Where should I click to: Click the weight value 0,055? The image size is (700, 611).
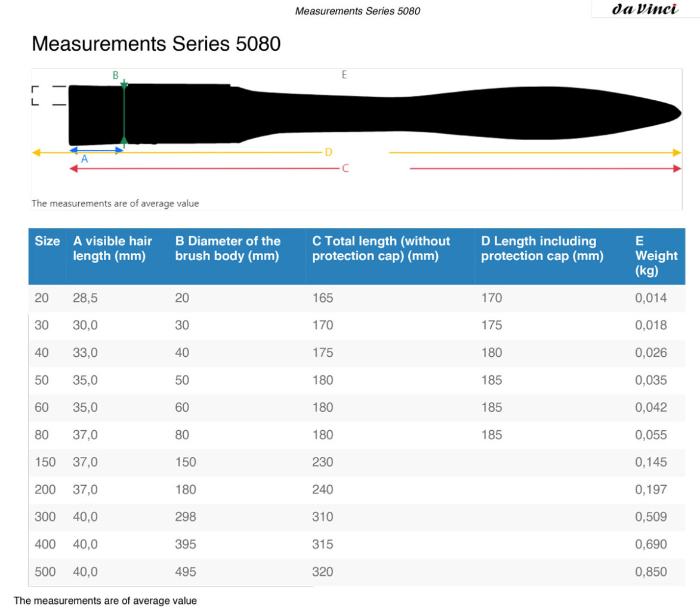pos(651,435)
